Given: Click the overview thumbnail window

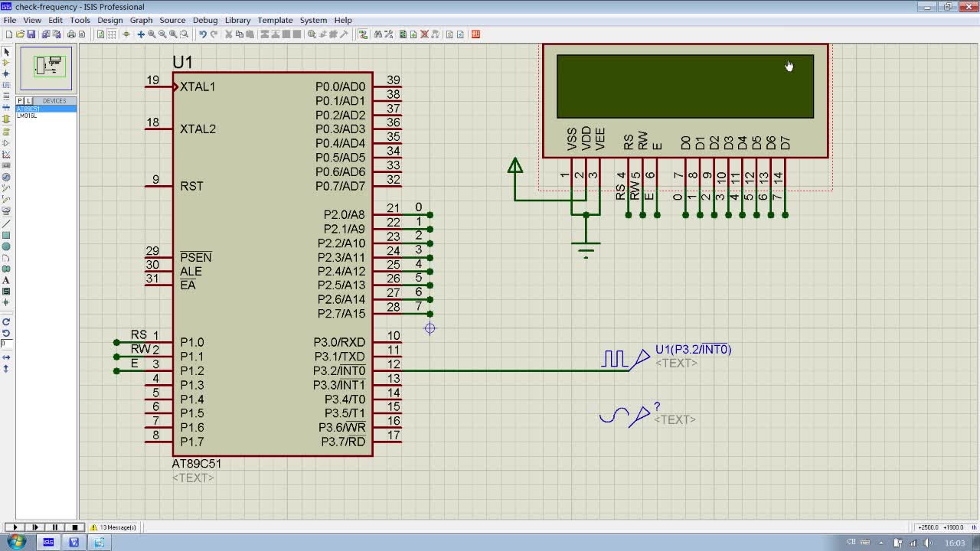Looking at the screenshot, I should click(46, 68).
